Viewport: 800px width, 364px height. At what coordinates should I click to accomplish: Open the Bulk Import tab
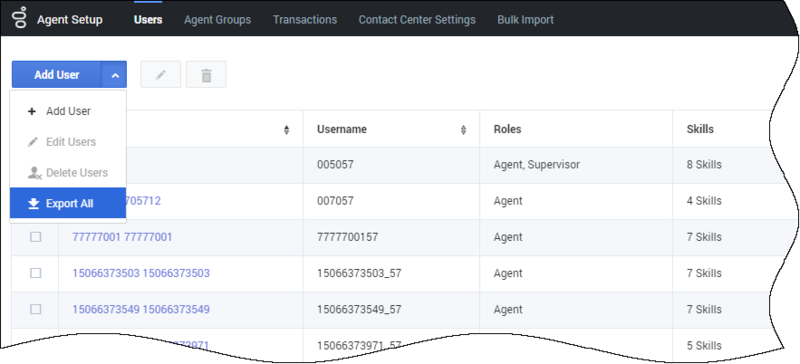[x=526, y=19]
